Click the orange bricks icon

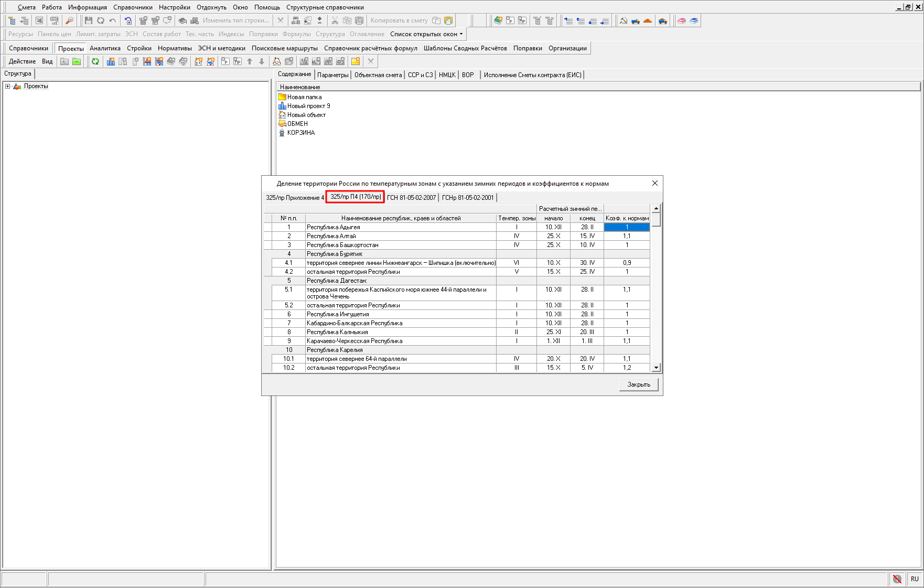648,21
